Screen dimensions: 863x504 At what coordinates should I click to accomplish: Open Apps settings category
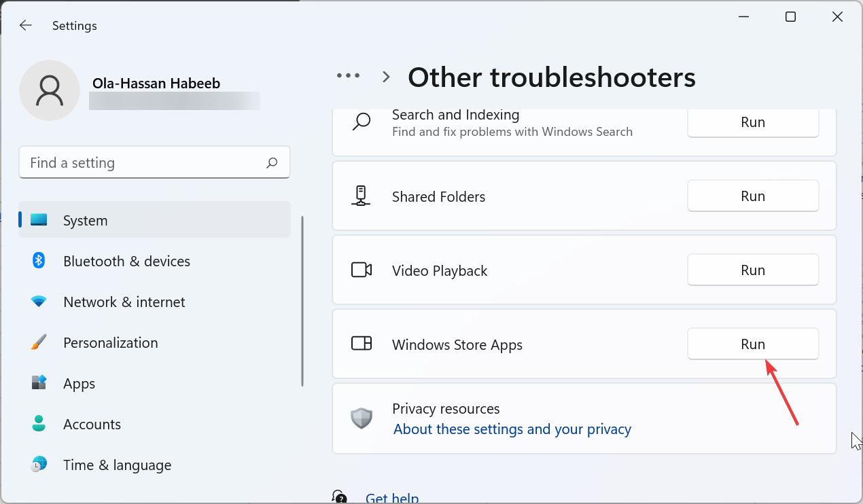(x=79, y=383)
